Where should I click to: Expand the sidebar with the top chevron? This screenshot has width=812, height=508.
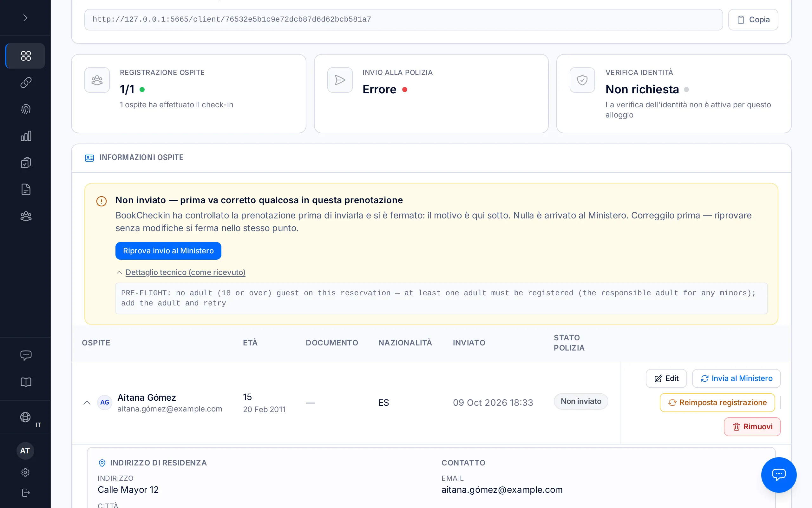click(25, 18)
